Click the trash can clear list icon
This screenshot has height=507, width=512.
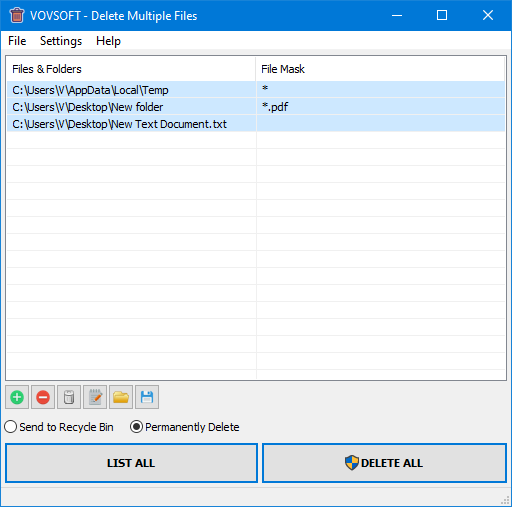(69, 397)
